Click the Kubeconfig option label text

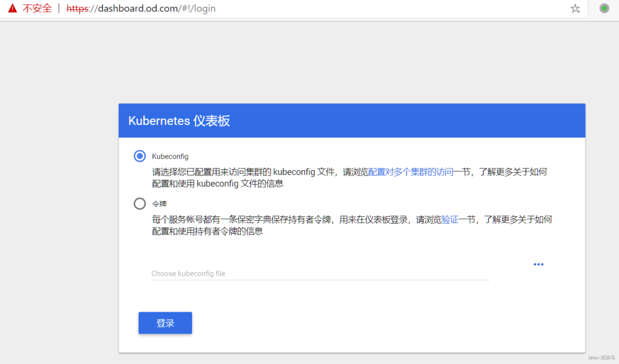coord(170,155)
